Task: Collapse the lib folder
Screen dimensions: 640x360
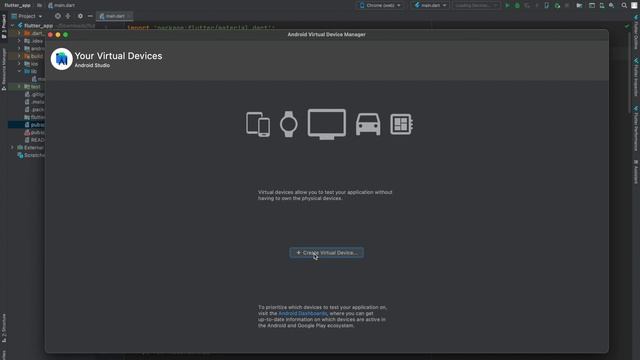Action: click(x=19, y=71)
